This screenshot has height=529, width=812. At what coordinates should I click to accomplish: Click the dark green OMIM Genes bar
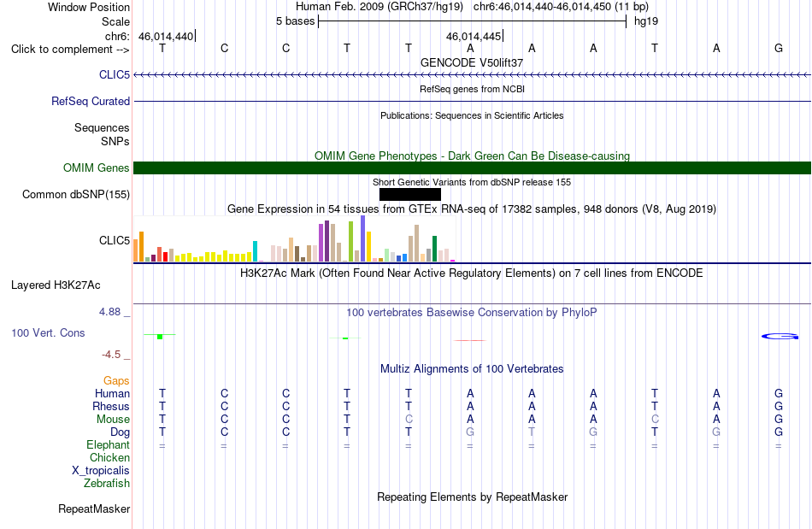[472, 168]
